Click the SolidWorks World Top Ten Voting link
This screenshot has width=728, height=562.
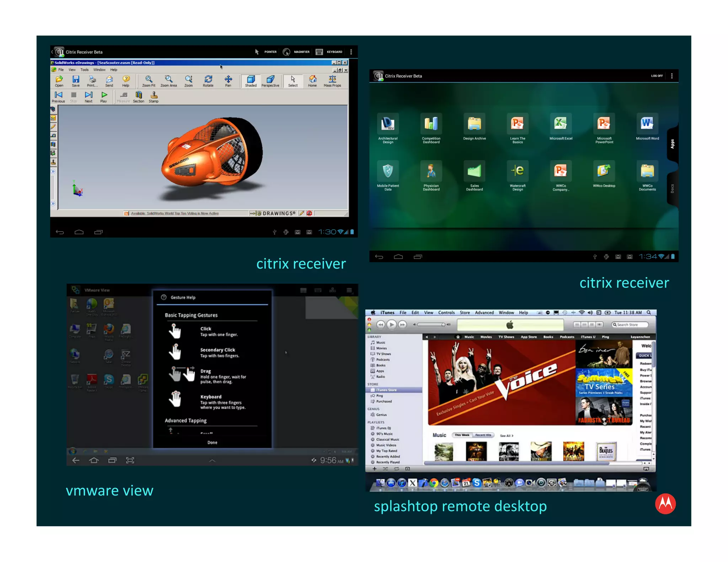(175, 214)
